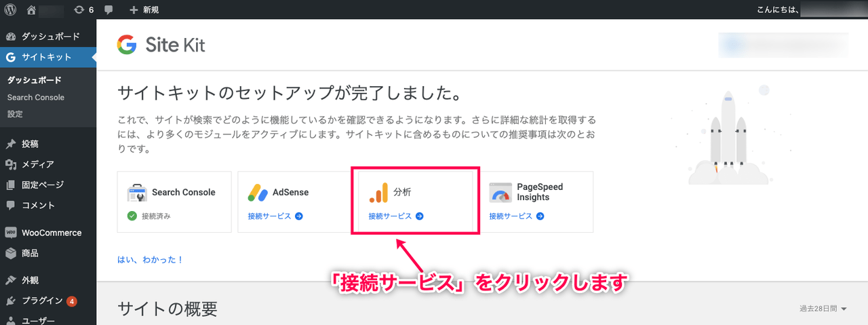Open the site home icon in admin bar

click(x=32, y=9)
